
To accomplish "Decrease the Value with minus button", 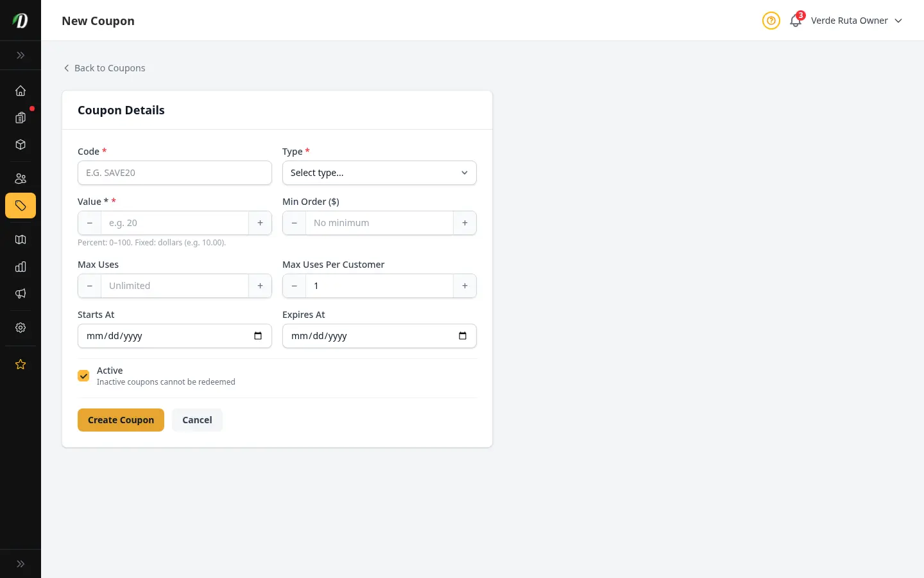I will (x=90, y=223).
